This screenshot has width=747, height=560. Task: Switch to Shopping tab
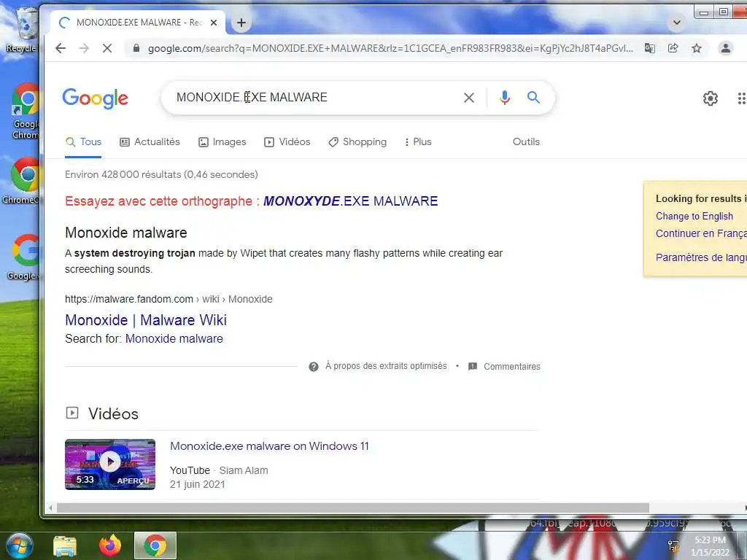click(x=357, y=142)
